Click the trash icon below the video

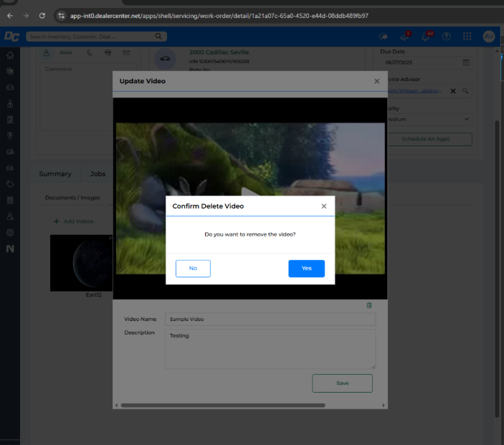pyautogui.click(x=369, y=305)
